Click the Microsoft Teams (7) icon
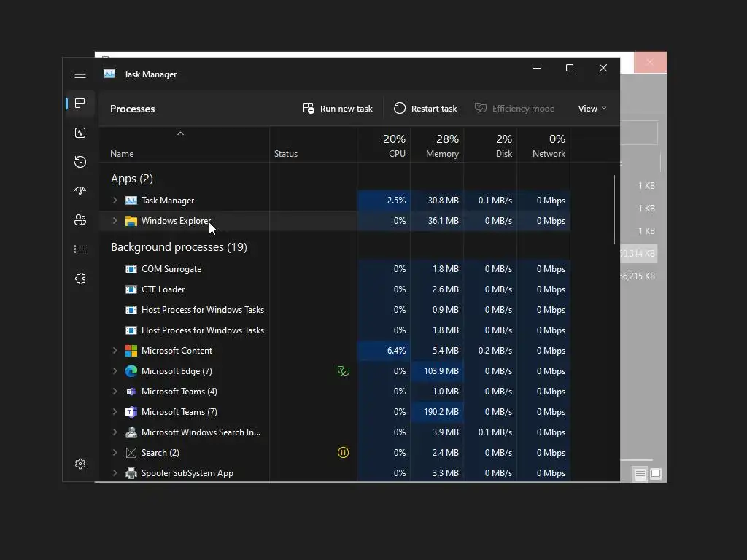747x560 pixels. point(131,412)
